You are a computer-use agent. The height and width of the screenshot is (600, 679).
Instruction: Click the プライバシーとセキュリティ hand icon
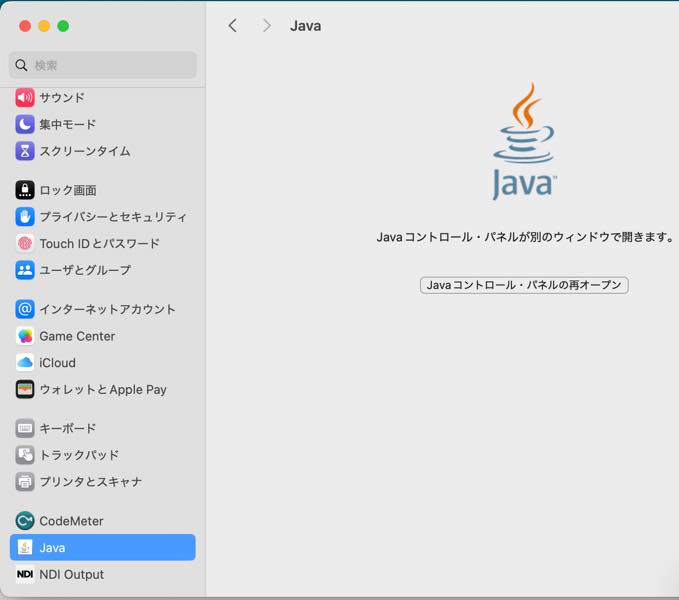[25, 216]
